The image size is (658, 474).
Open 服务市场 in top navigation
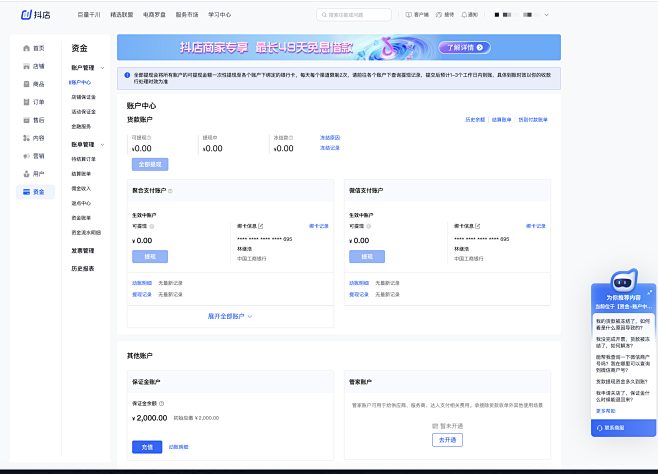click(187, 15)
